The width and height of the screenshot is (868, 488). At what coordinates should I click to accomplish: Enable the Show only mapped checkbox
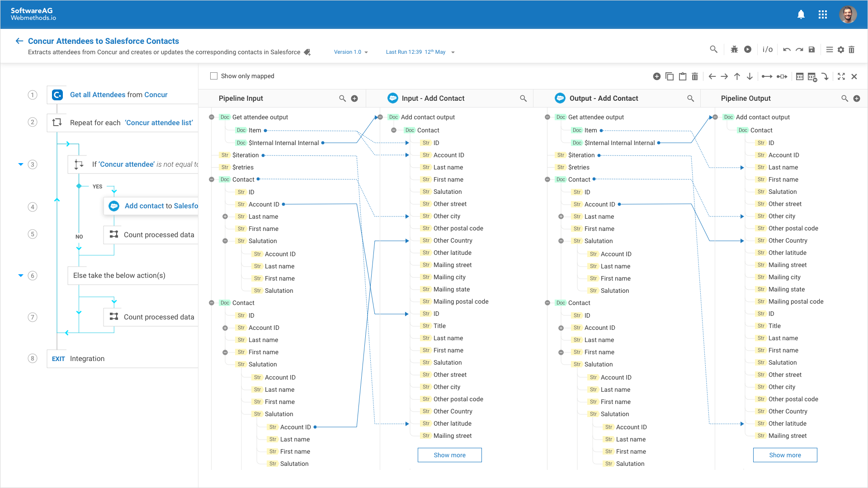[x=214, y=76]
